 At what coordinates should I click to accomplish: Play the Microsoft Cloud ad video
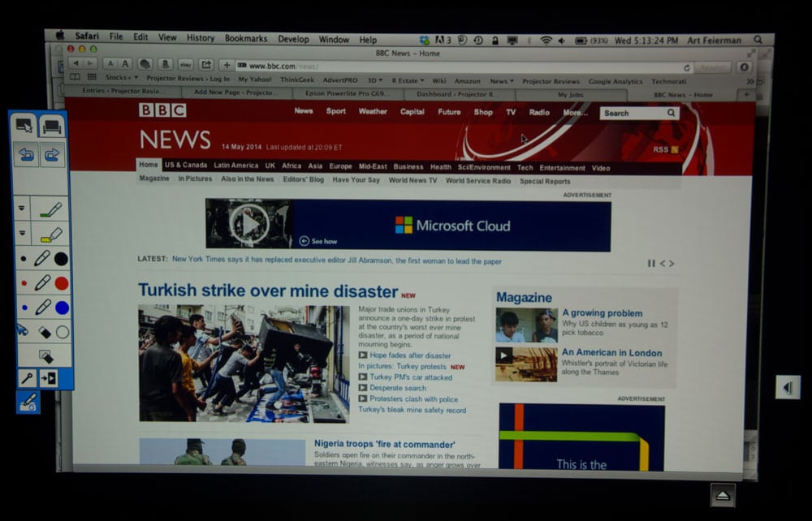249,223
